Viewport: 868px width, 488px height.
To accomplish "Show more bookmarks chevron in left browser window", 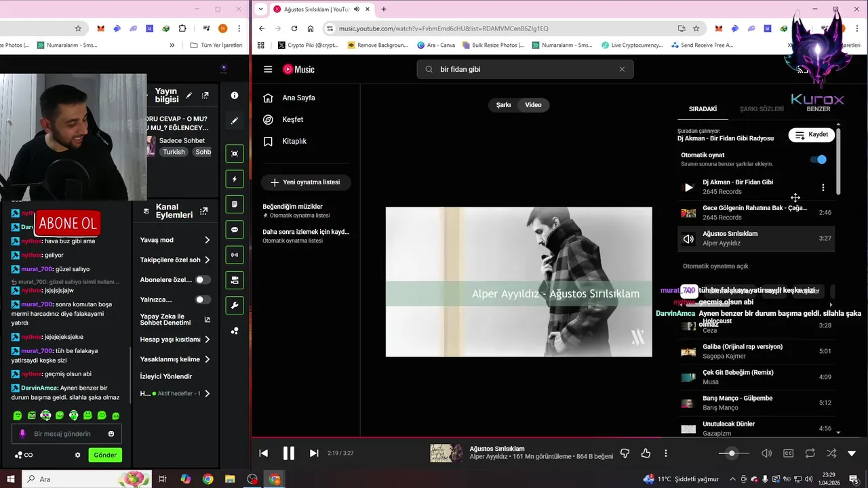I will pos(172,45).
